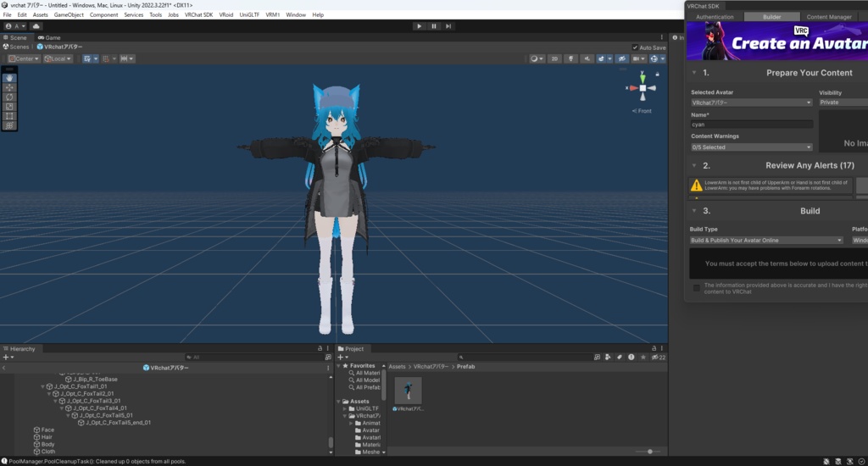Open the Local handle rotation dropdown
868x466 pixels.
pyautogui.click(x=58, y=58)
